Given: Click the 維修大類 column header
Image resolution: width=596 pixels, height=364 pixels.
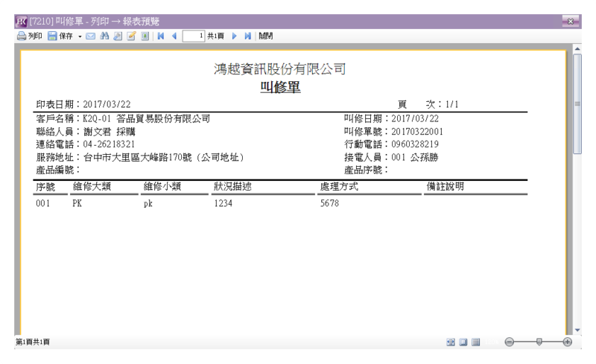Looking at the screenshot, I should point(92,186).
